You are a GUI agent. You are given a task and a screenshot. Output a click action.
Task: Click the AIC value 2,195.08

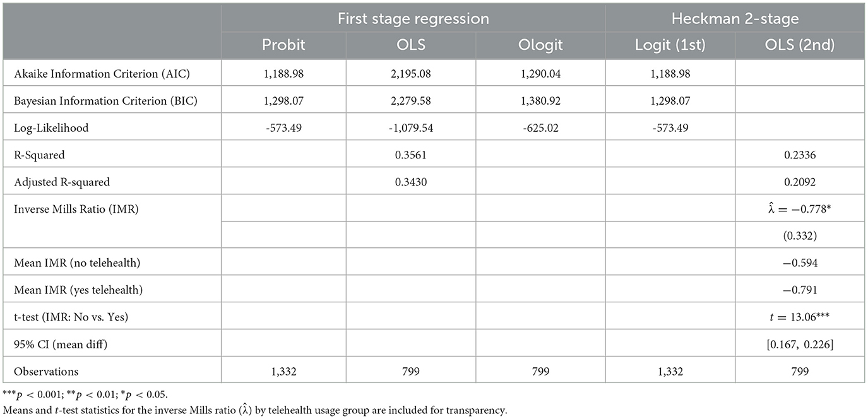click(x=413, y=73)
